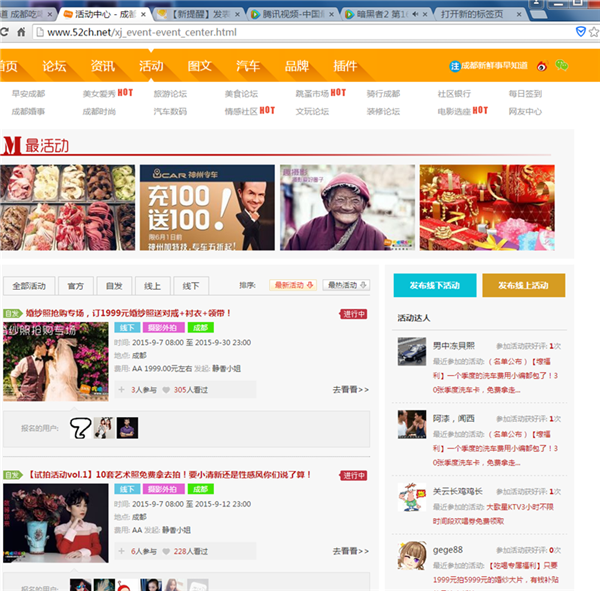Open 品牌 in main navigation
The width and height of the screenshot is (600, 591).
297,66
